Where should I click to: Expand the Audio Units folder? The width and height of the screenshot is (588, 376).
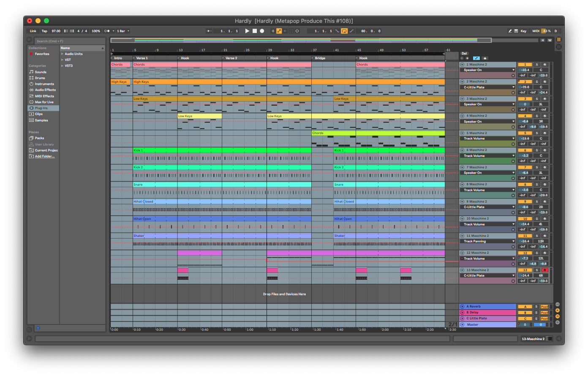tap(62, 54)
